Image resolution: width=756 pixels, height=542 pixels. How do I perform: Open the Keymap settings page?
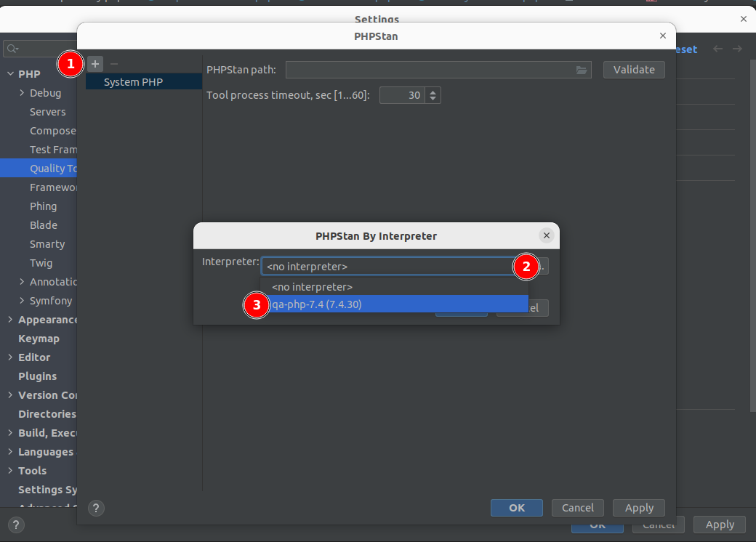click(x=39, y=339)
